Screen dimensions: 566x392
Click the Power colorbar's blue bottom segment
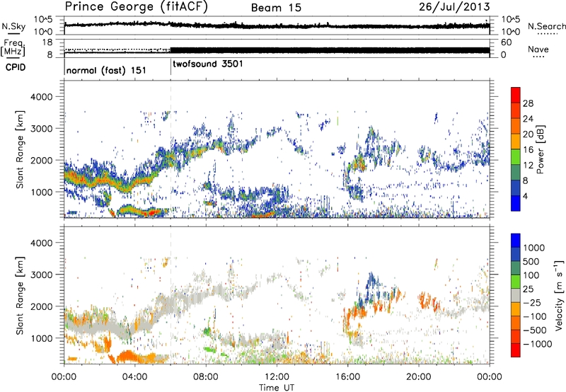coord(516,203)
